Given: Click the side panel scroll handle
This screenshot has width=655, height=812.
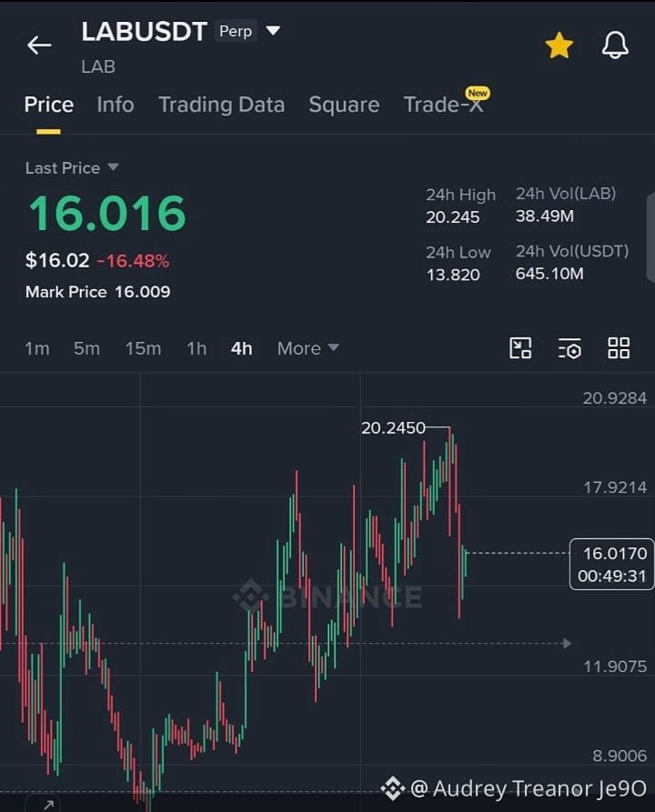Looking at the screenshot, I should point(650,237).
